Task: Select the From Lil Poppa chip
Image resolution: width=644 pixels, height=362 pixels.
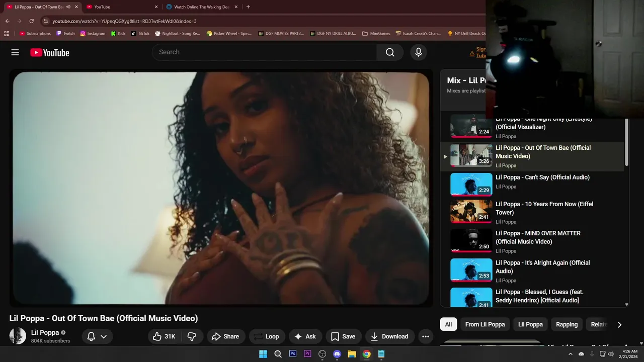Action: point(485,324)
